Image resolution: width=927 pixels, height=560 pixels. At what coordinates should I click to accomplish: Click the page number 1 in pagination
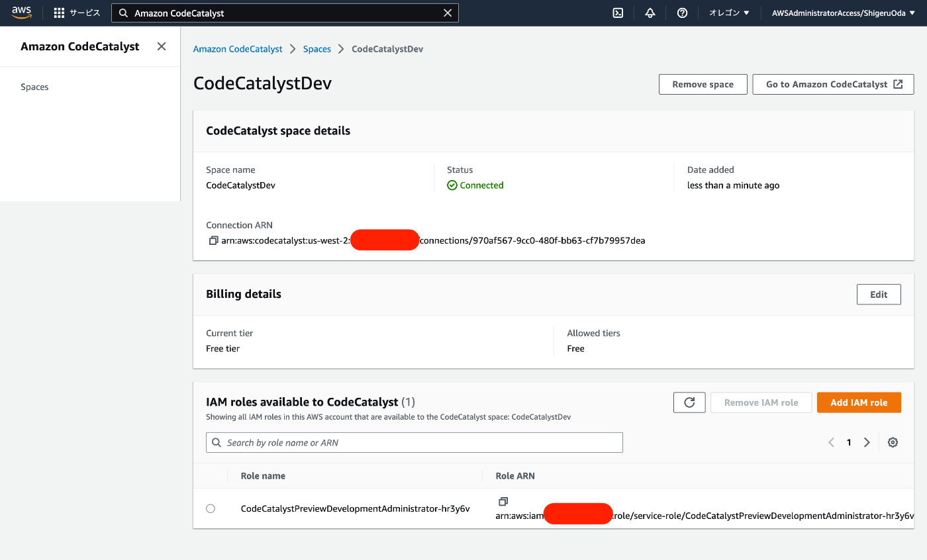click(x=849, y=442)
